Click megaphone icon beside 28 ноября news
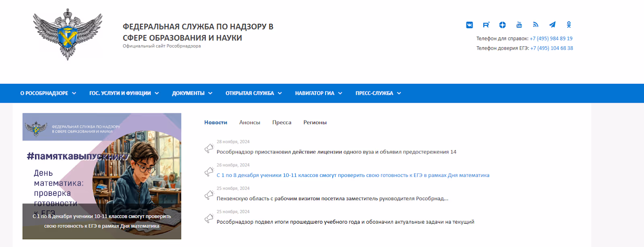 [x=209, y=148]
